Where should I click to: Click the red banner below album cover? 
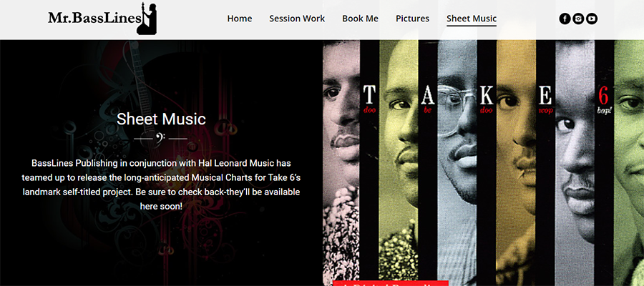[x=390, y=283]
